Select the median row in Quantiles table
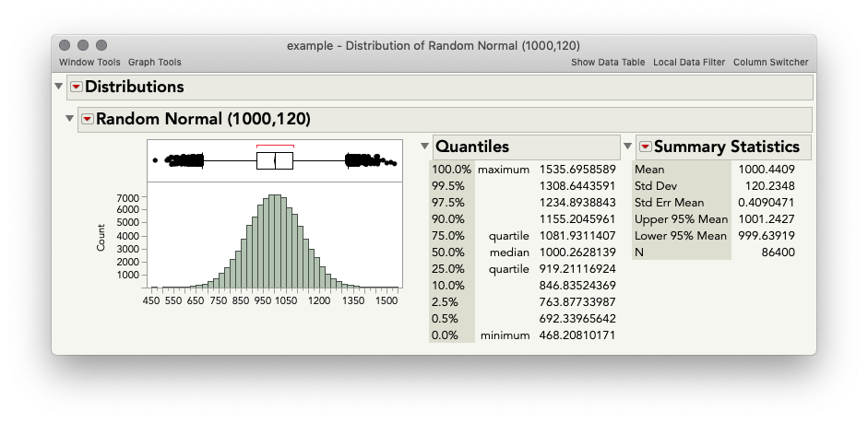868x423 pixels. (524, 253)
